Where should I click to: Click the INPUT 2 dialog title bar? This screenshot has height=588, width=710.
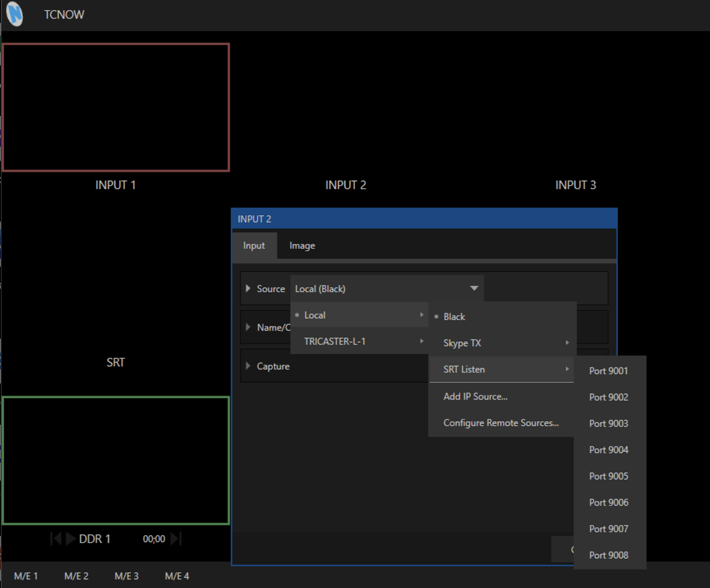coord(424,219)
